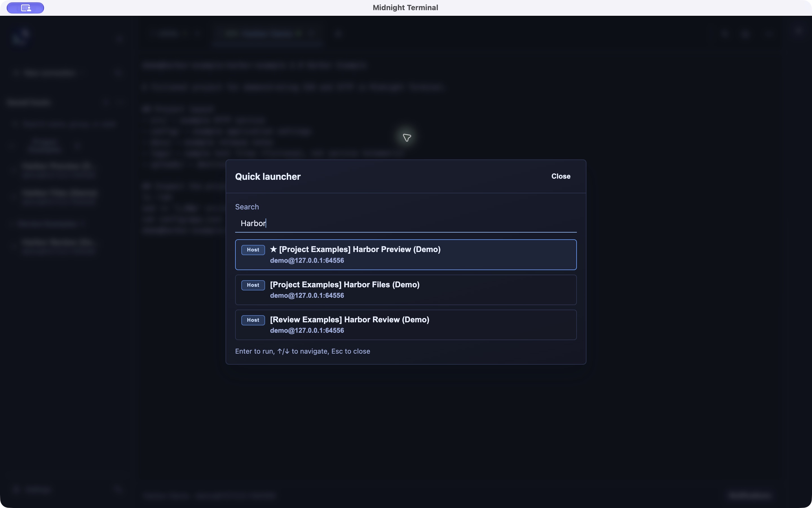Launch the starred Harbor Preview (Demo) host
Image resolution: width=812 pixels, height=508 pixels.
click(x=406, y=255)
